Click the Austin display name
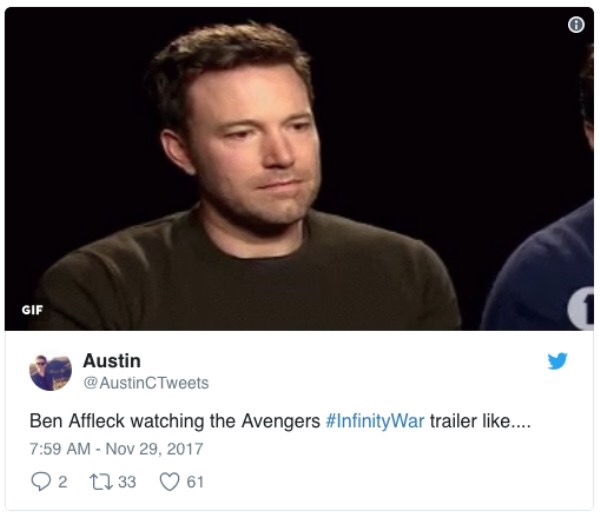The image size is (600, 517). 112,361
